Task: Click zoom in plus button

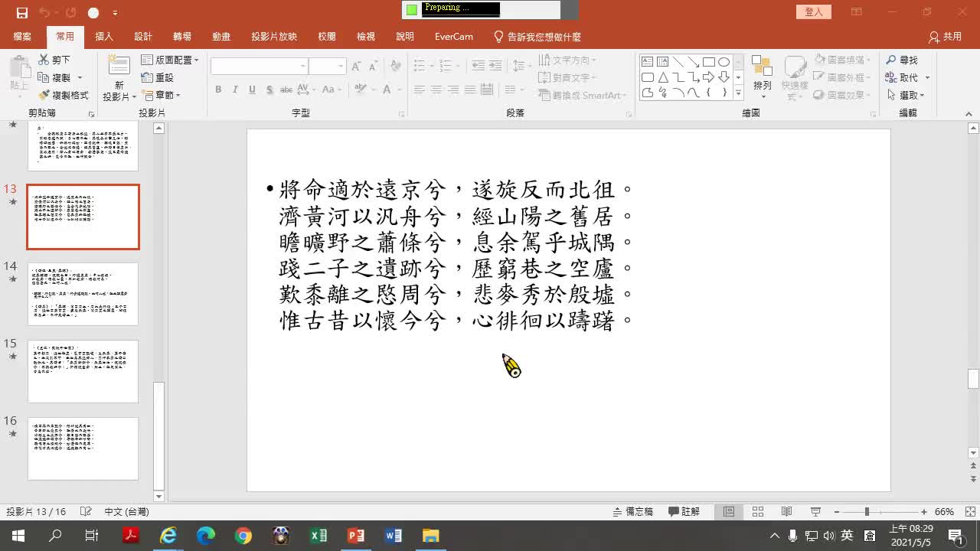Action: (x=924, y=511)
